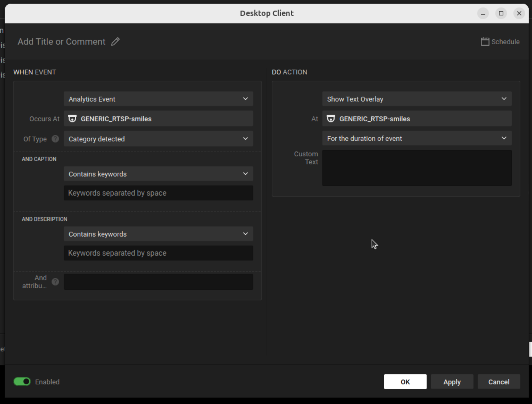Click camera icon in action At field
Image resolution: width=532 pixels, height=404 pixels.
tap(331, 119)
